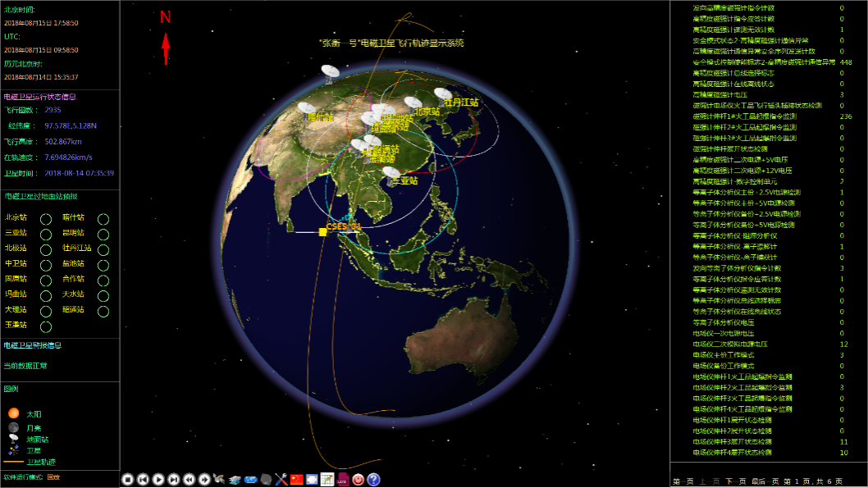Open the wrench and screwdriver settings icon
This screenshot has height=488, width=868.
click(x=281, y=480)
